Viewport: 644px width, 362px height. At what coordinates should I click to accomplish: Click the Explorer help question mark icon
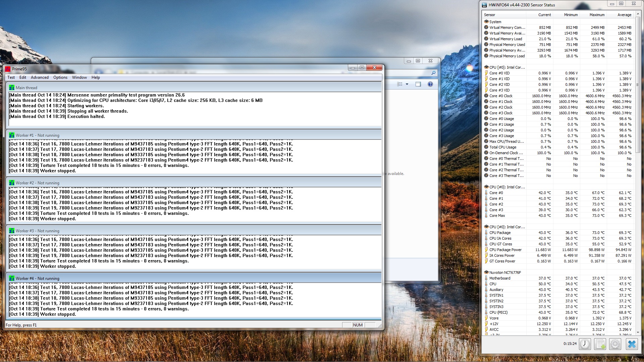click(x=430, y=84)
